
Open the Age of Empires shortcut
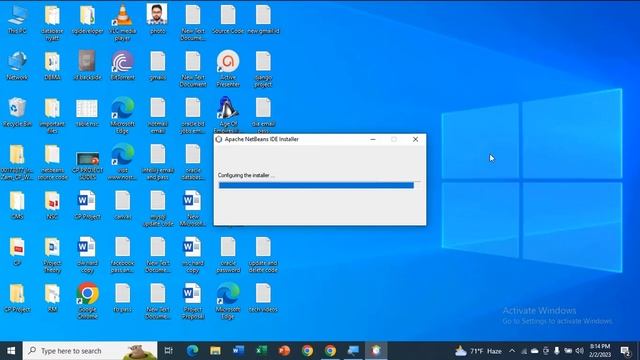[x=228, y=115]
